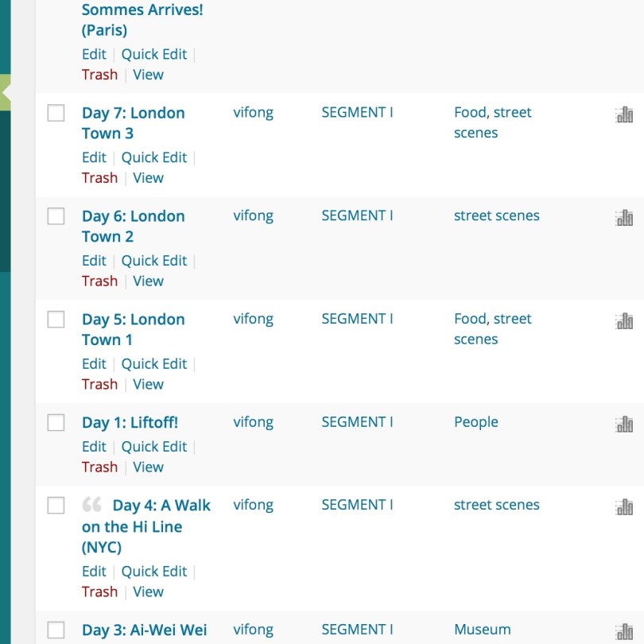Viewport: 644px width, 644px height.
Task: Open Quick Edit for Day 7: London Town 3
Action: [x=153, y=157]
